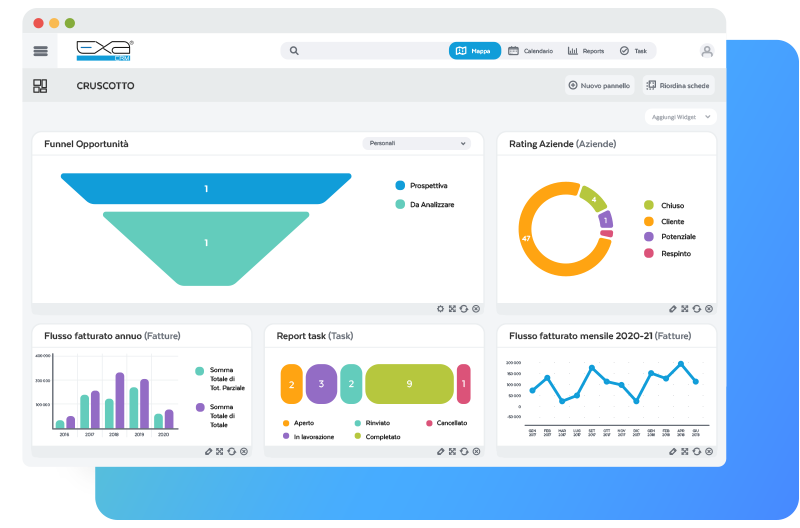Screen dimensions: 800x528
Task: Go to the Reports tab
Action: (586, 51)
